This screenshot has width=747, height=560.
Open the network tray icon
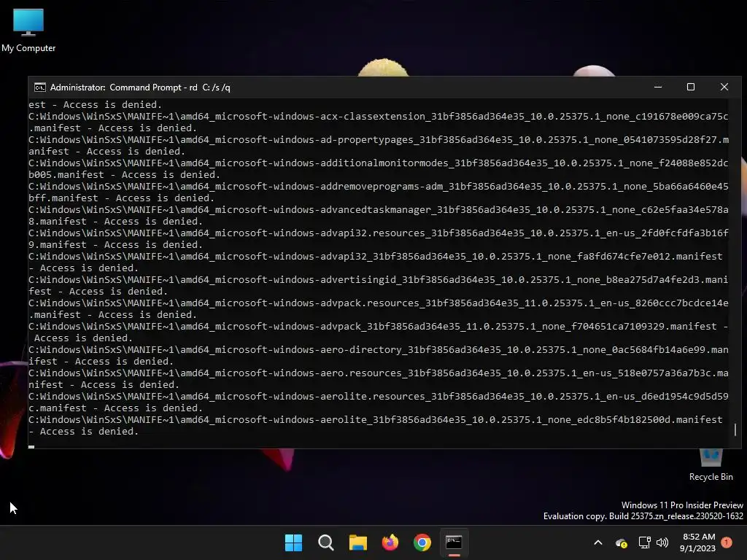click(645, 542)
